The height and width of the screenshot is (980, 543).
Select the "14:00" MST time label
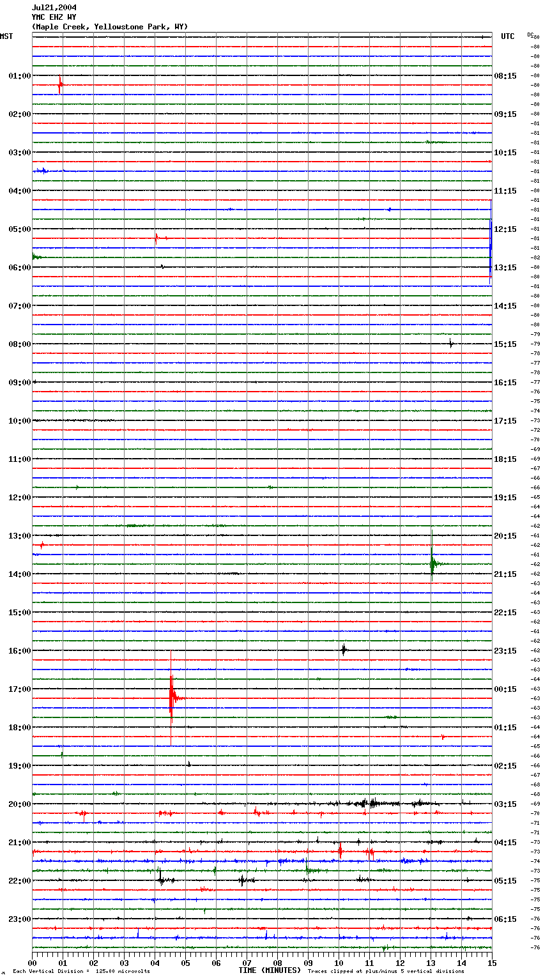pyautogui.click(x=20, y=574)
